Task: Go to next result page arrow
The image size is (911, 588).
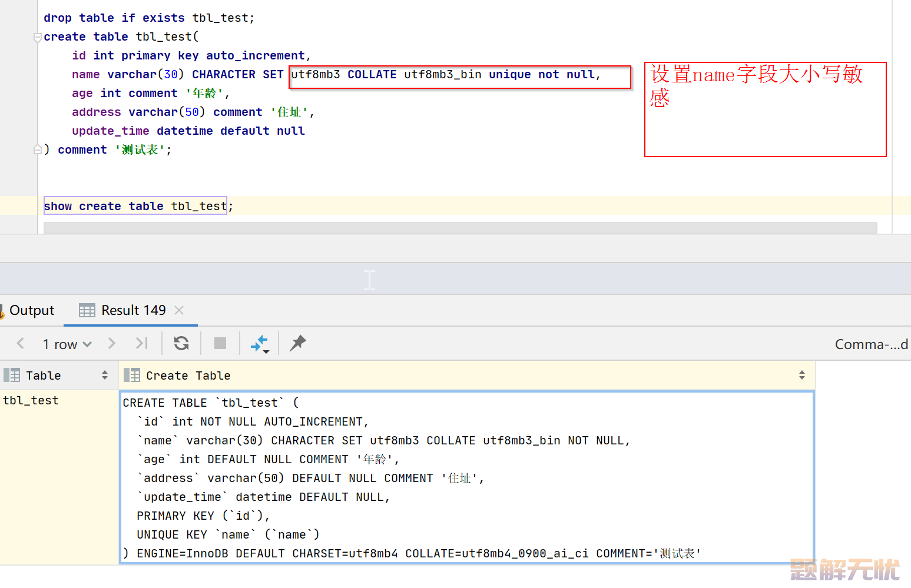Action: pyautogui.click(x=111, y=344)
